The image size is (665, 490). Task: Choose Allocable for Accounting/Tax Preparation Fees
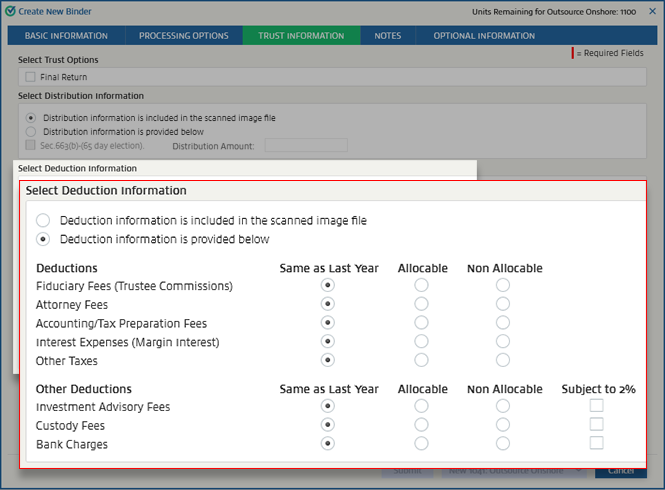click(422, 323)
